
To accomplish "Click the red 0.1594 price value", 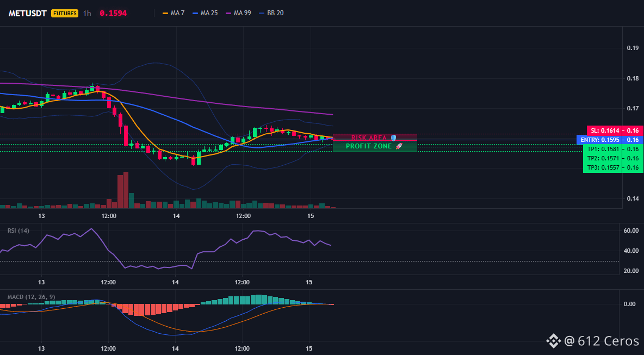I will [x=113, y=13].
